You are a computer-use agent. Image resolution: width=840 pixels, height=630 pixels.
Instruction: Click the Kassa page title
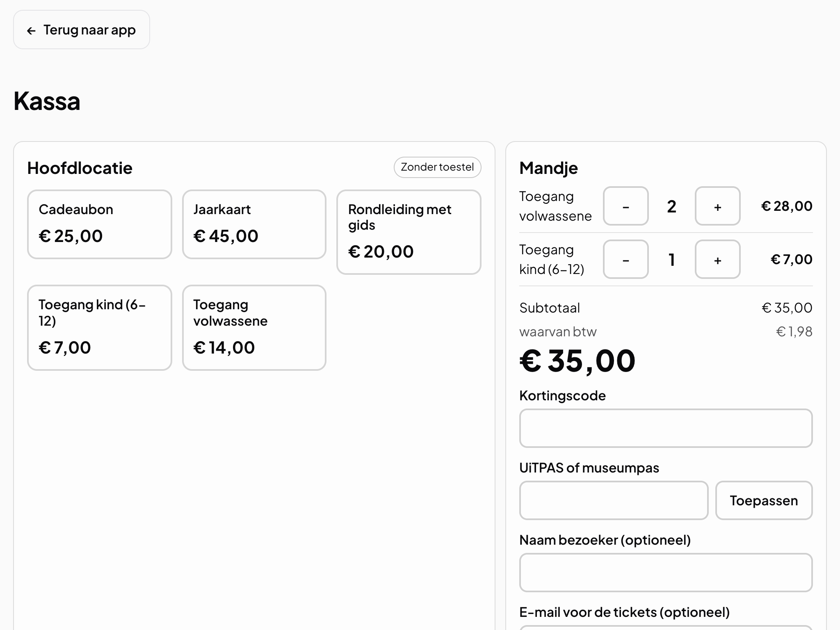(47, 101)
